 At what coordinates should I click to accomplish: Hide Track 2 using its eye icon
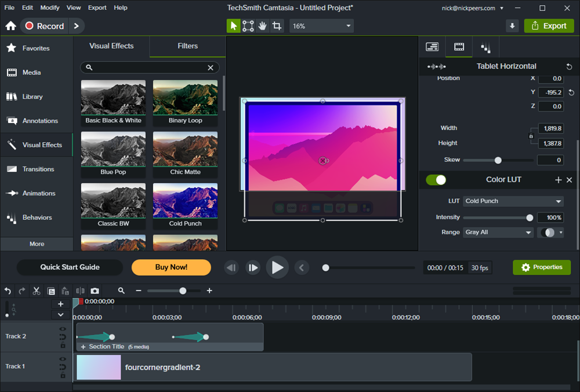tap(63, 329)
